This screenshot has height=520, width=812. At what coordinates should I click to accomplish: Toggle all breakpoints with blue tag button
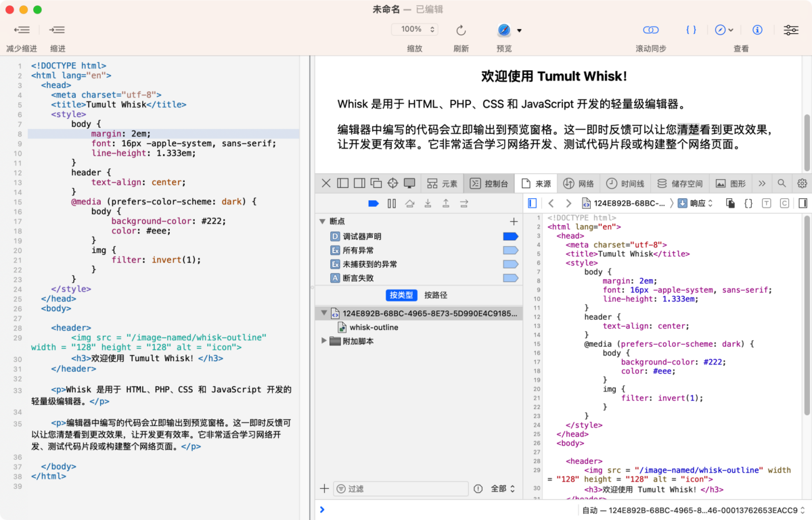373,203
